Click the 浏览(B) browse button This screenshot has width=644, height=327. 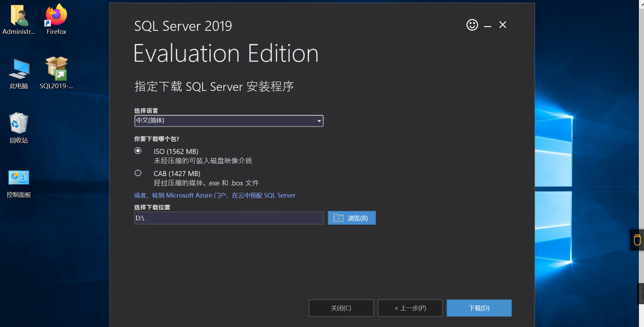(x=352, y=218)
